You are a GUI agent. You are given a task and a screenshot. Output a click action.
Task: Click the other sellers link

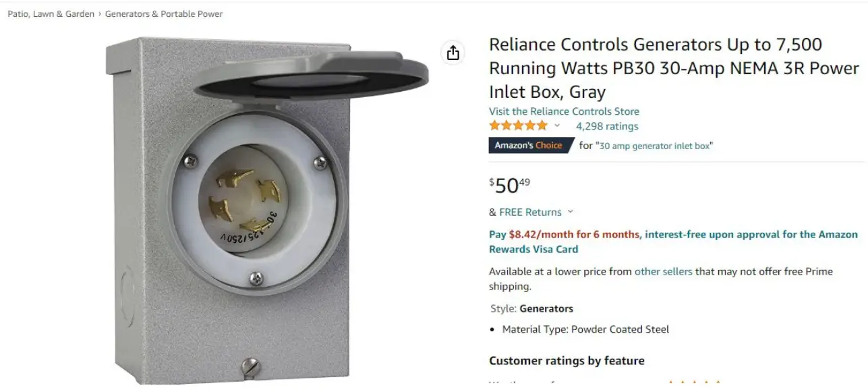point(664,271)
